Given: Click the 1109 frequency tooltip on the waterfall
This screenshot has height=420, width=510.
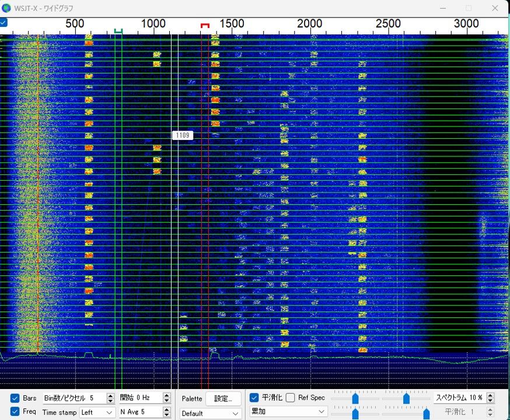Looking at the screenshot, I should [x=183, y=135].
